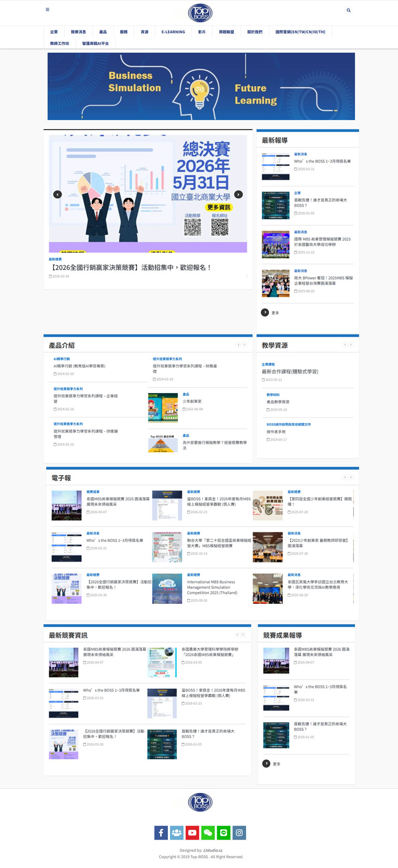
Task: Open the 競賽消息 menu item
Action: (x=78, y=32)
